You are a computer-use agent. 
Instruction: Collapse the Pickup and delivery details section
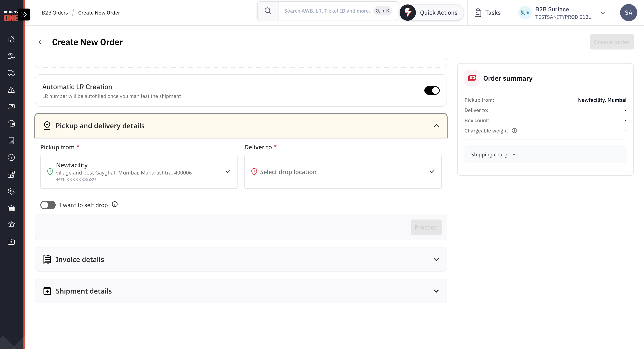pos(437,126)
